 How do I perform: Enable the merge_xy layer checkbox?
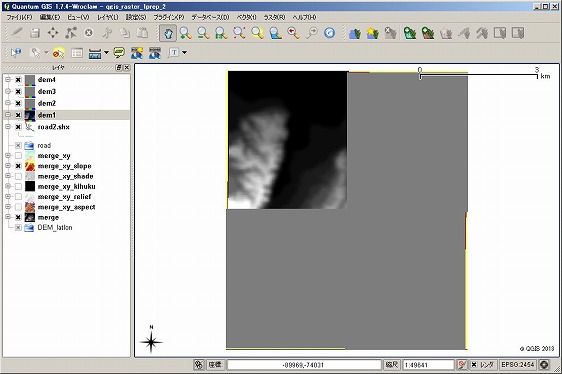(18, 156)
